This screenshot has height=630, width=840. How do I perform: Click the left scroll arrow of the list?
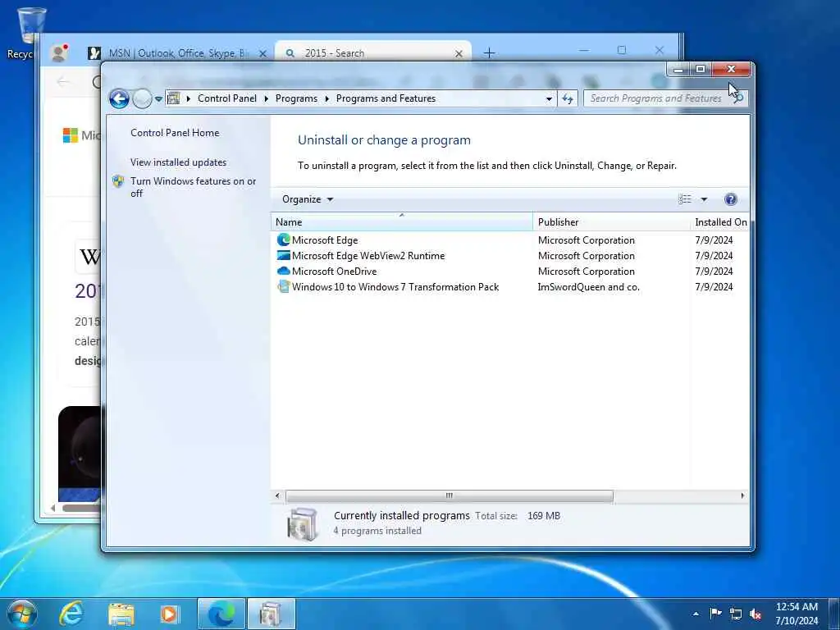(277, 495)
